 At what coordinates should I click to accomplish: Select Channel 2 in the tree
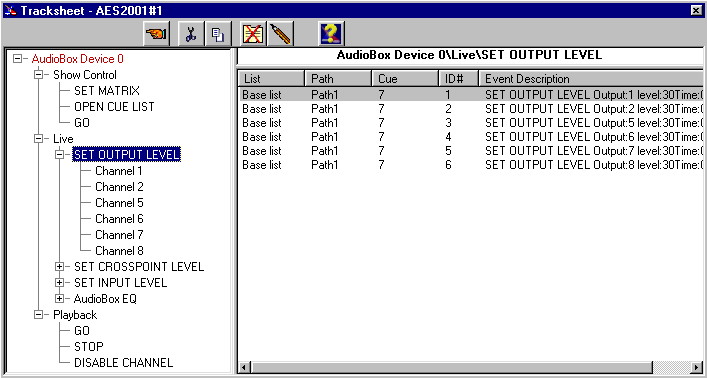tap(119, 187)
